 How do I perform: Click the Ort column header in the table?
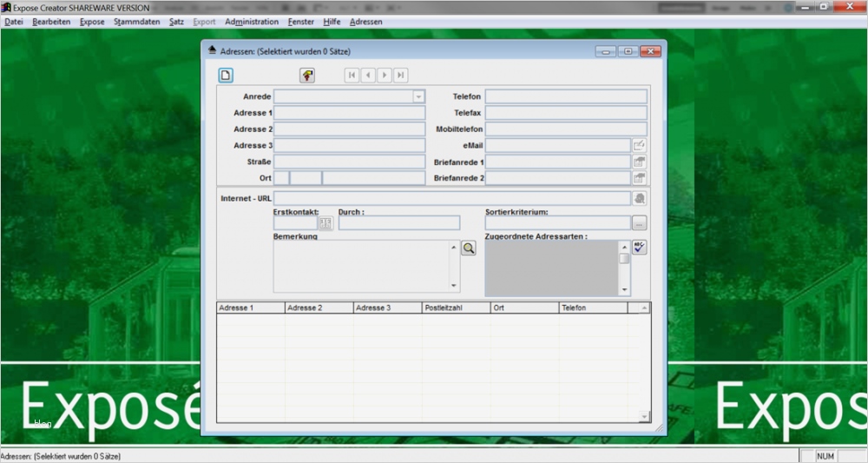[x=525, y=308]
